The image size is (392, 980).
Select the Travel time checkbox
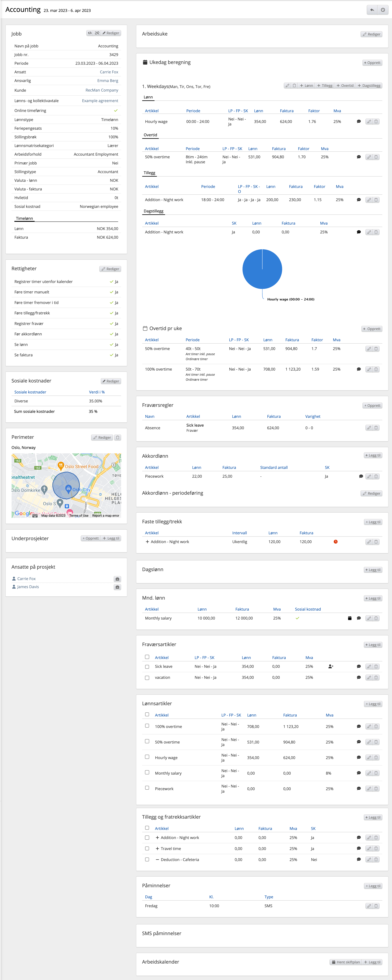(147, 848)
